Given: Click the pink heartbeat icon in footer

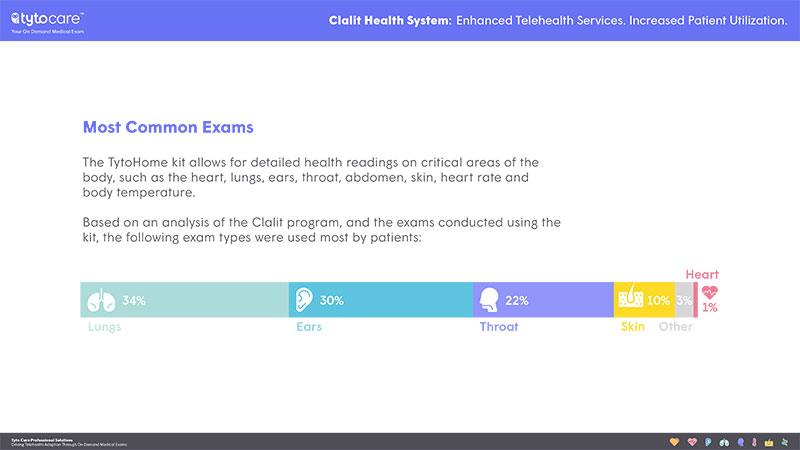Looking at the screenshot, I should [692, 442].
